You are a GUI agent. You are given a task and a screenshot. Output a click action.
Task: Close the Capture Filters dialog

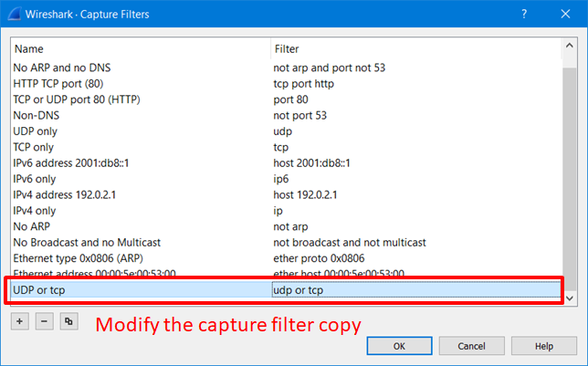565,14
